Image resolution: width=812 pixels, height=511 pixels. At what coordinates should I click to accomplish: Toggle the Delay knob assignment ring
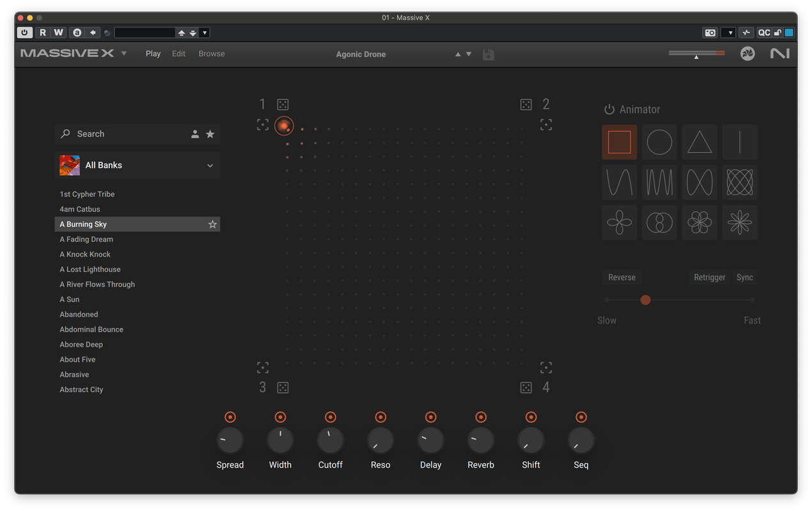click(431, 417)
